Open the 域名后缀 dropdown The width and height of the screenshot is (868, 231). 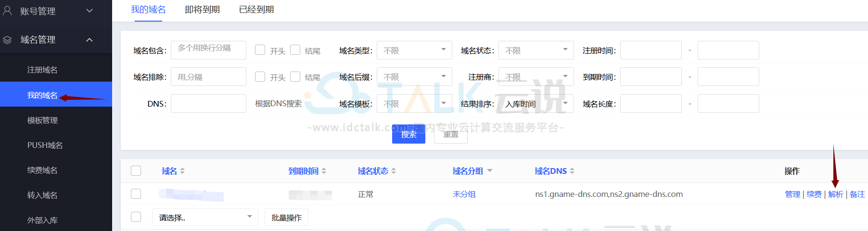414,77
